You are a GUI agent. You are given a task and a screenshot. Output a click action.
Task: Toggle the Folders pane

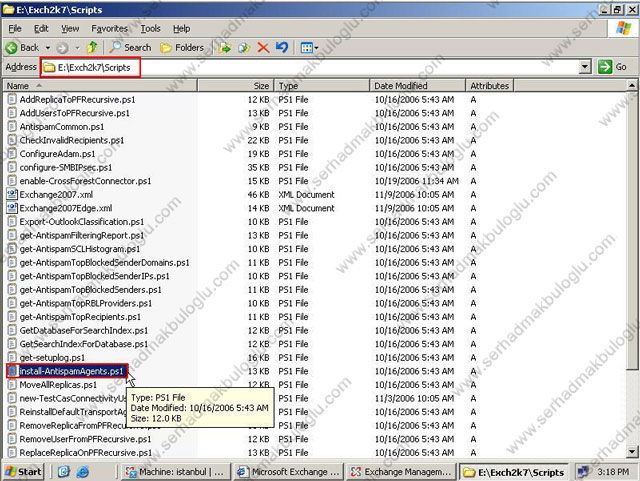pyautogui.click(x=182, y=48)
